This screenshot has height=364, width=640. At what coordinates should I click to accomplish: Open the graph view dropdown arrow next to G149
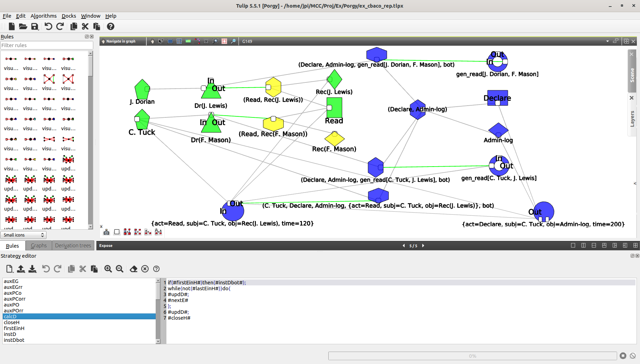pos(607,41)
